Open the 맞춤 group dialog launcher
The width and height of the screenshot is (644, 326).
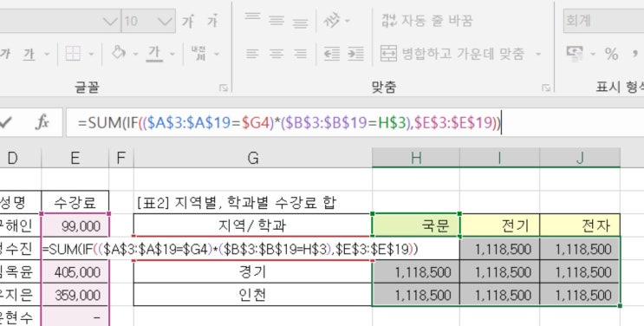pyautogui.click(x=546, y=88)
